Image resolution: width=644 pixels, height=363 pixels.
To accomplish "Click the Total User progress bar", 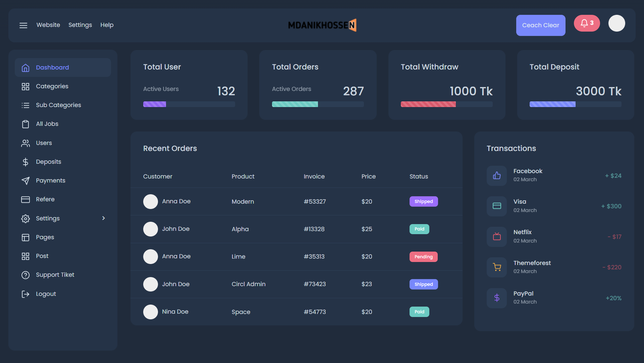I will click(189, 104).
